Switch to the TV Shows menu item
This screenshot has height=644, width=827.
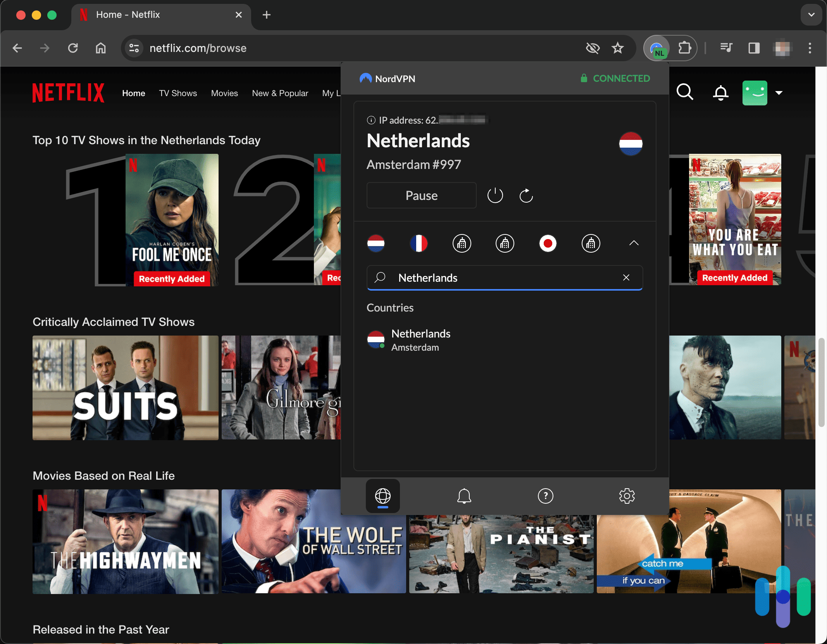point(178,93)
